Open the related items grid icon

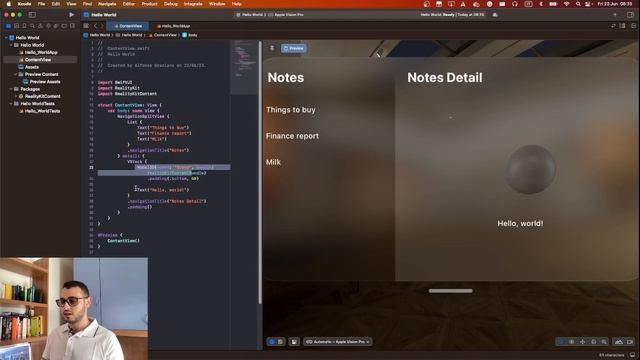tap(86, 26)
